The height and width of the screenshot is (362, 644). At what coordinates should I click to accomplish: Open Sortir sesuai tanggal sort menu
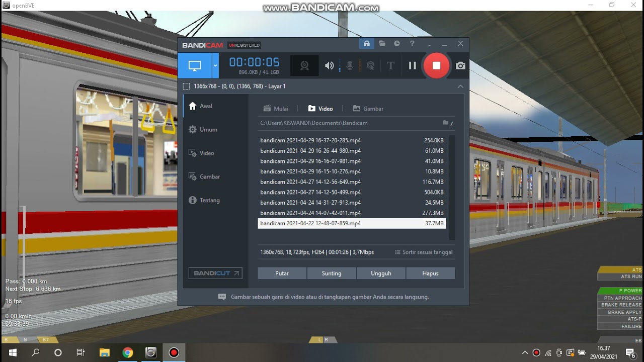[424, 252]
